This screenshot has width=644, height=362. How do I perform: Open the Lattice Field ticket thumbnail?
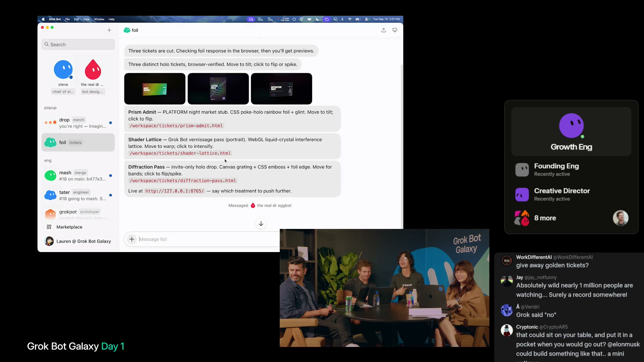click(218, 89)
